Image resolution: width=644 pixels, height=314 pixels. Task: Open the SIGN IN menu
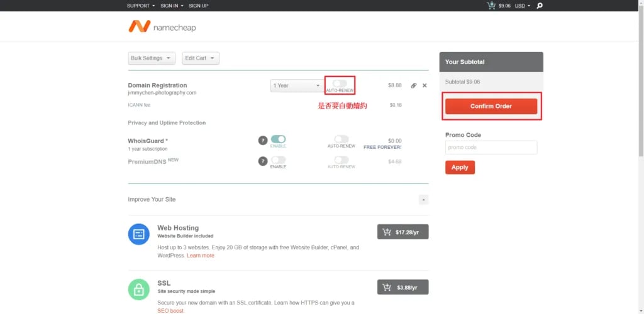172,6
